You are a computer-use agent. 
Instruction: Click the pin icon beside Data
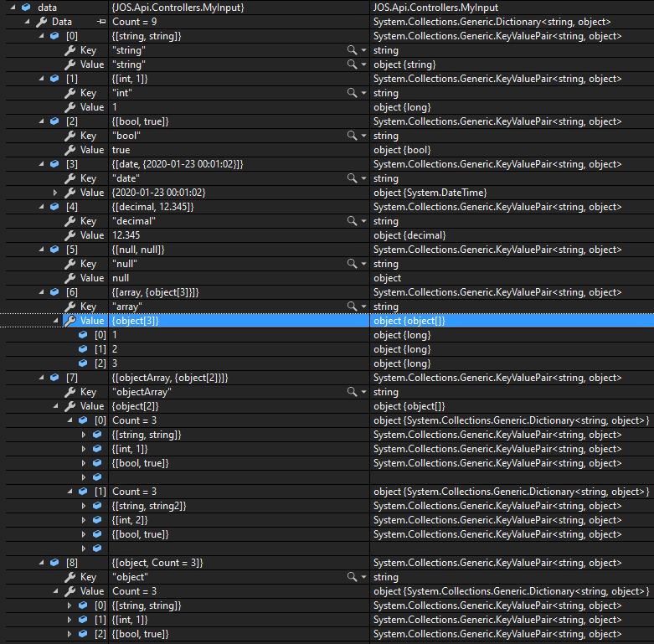click(101, 21)
